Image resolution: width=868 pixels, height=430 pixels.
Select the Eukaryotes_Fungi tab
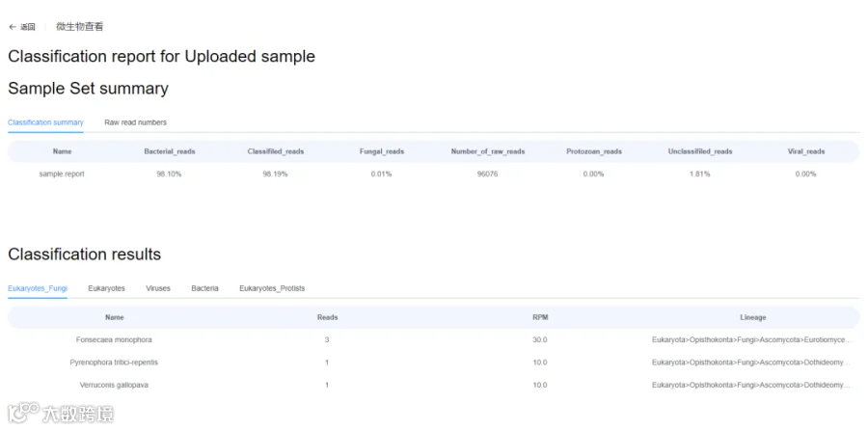pyautogui.click(x=38, y=288)
